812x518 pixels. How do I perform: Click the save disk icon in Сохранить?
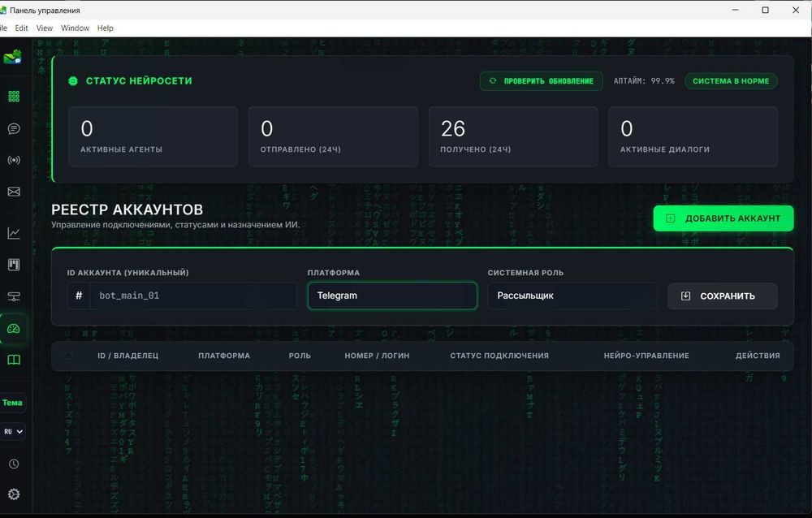pos(685,296)
